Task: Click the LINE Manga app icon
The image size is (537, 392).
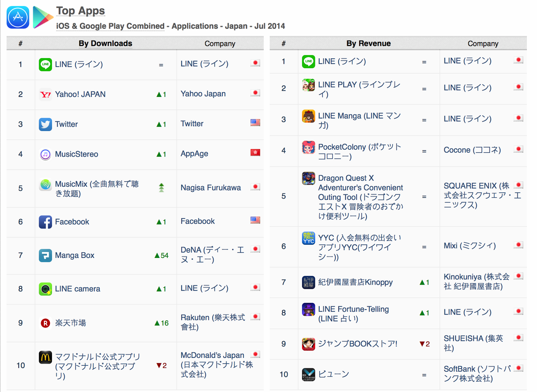Action: 308,116
